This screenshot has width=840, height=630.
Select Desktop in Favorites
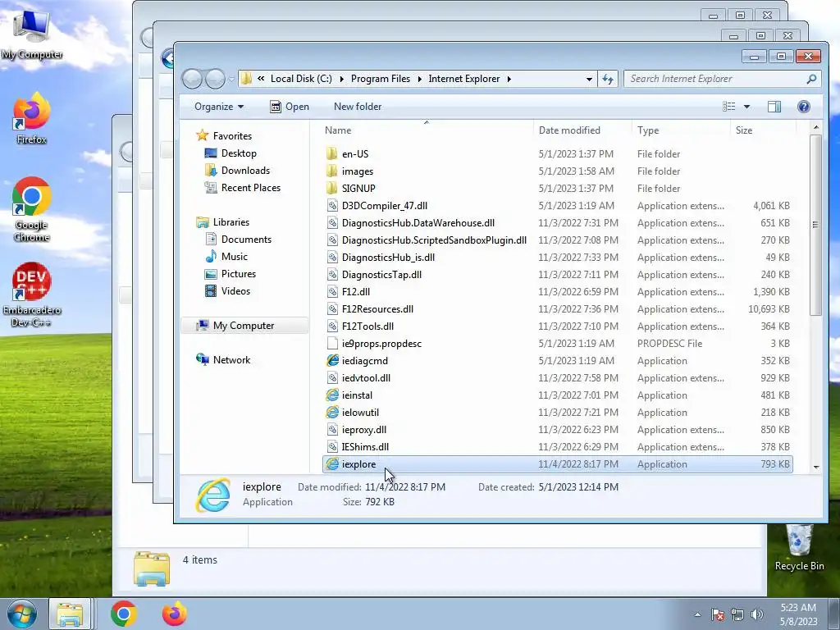(231, 153)
